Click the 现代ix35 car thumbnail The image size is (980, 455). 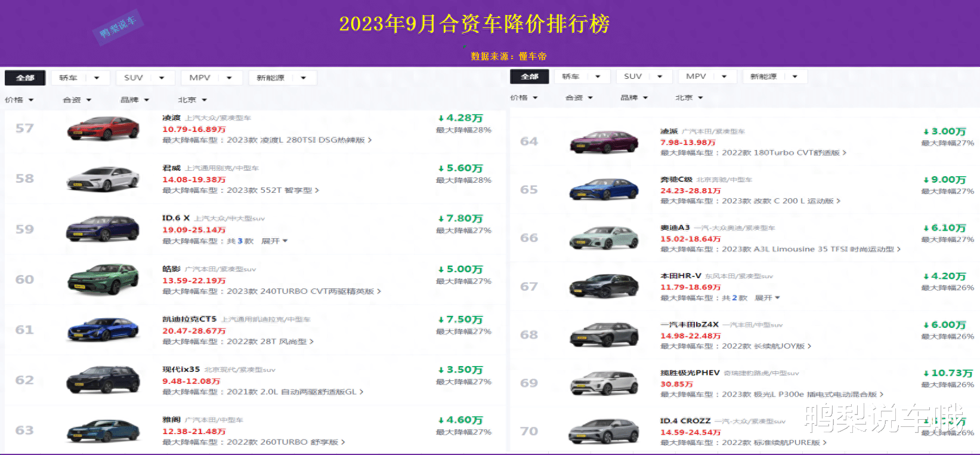click(x=103, y=380)
